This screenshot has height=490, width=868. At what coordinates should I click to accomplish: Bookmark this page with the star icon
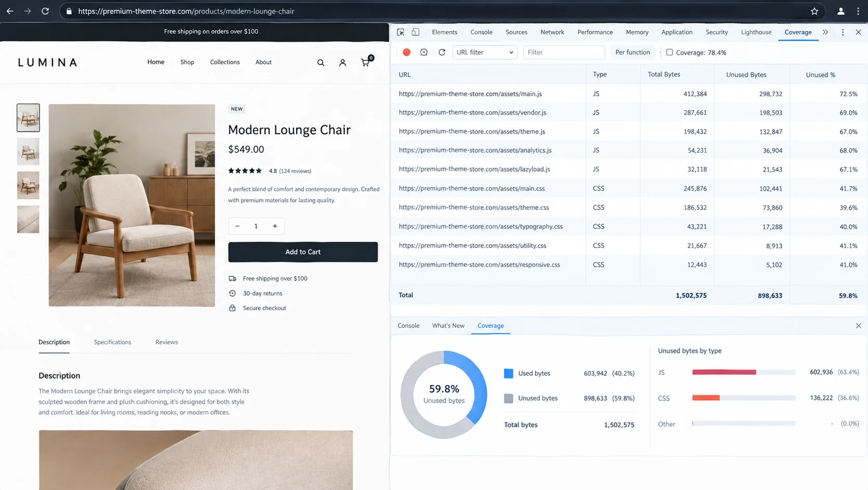point(814,11)
